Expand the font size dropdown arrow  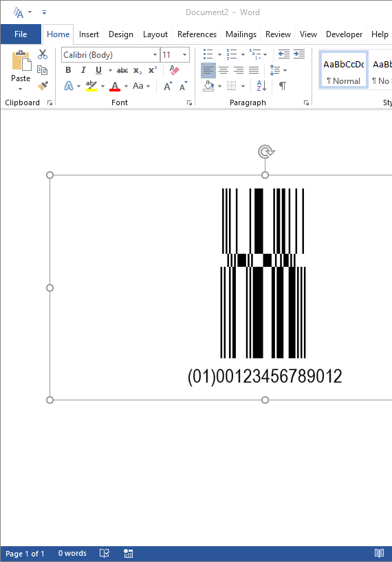coord(184,55)
